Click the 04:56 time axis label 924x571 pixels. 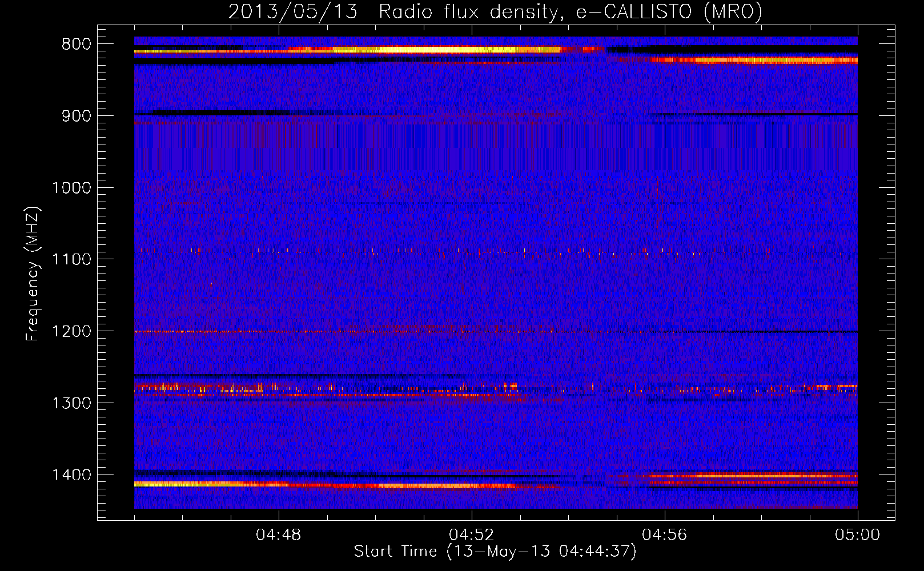click(x=665, y=535)
